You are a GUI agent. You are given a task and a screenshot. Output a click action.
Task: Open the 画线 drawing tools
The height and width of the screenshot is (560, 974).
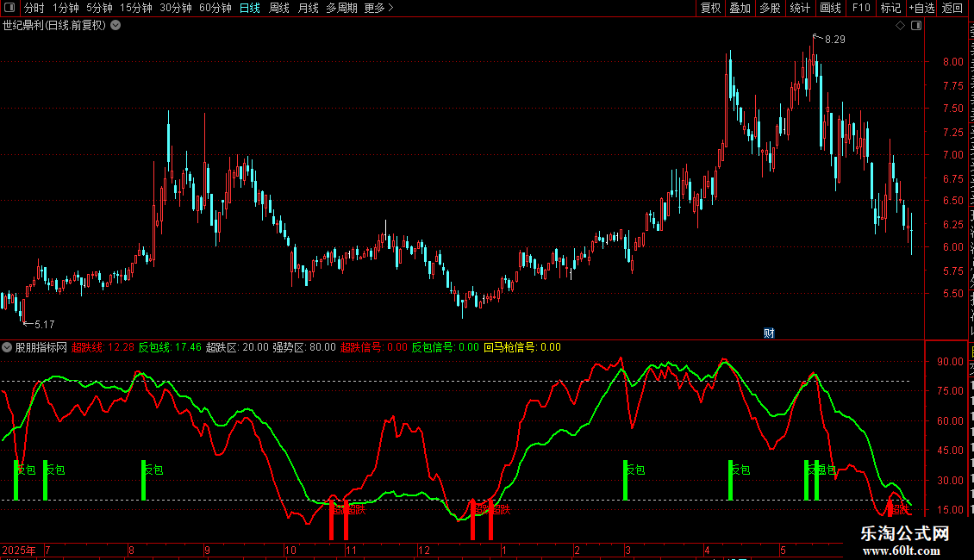pos(831,8)
